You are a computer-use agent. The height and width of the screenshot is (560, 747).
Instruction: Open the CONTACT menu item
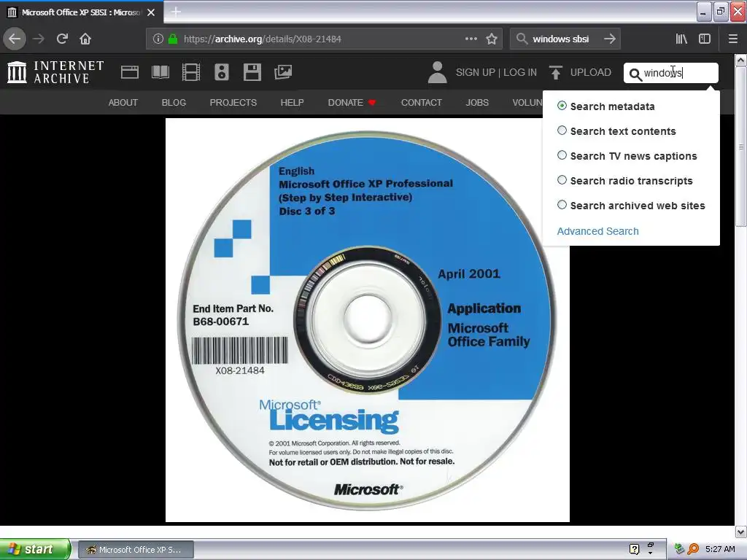coord(422,102)
